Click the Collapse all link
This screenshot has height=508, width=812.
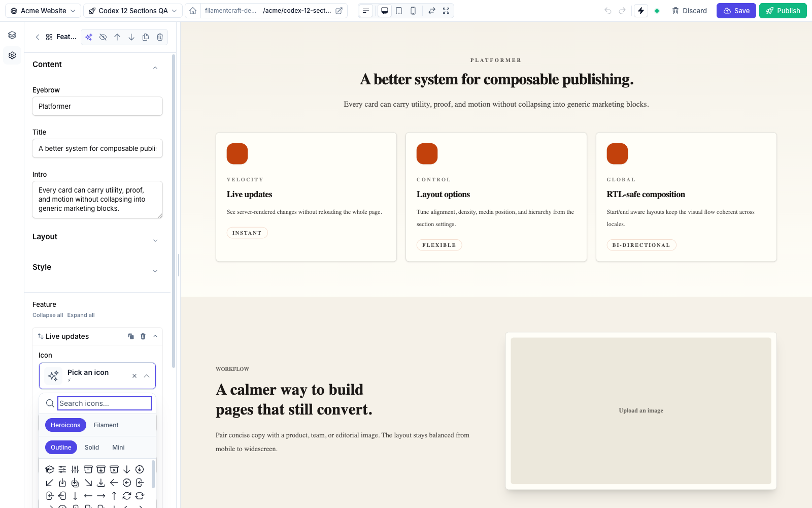pos(48,315)
